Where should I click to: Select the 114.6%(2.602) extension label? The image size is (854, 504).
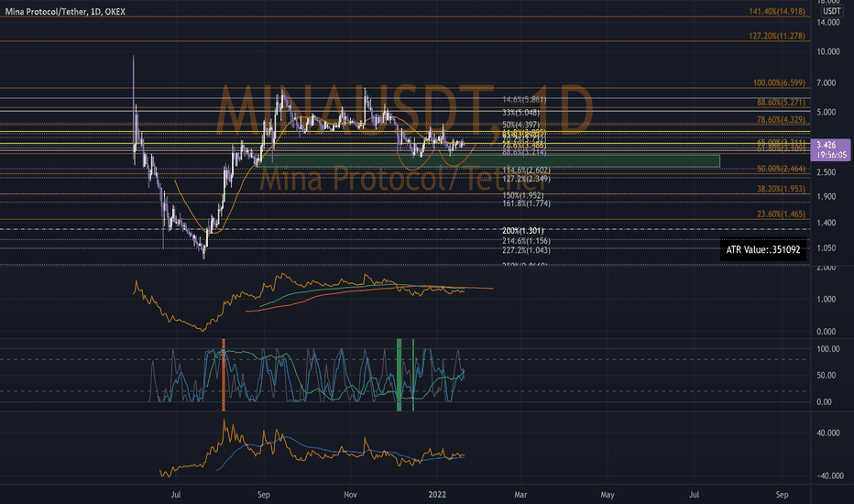tap(526, 170)
